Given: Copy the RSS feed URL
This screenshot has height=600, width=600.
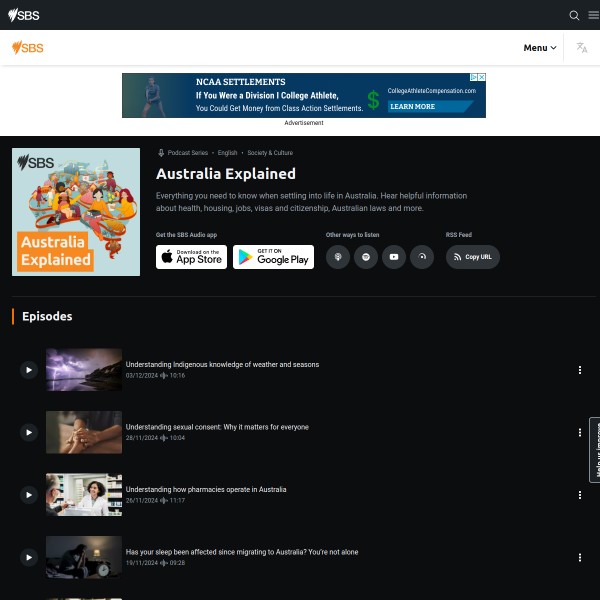Looking at the screenshot, I should pos(472,257).
